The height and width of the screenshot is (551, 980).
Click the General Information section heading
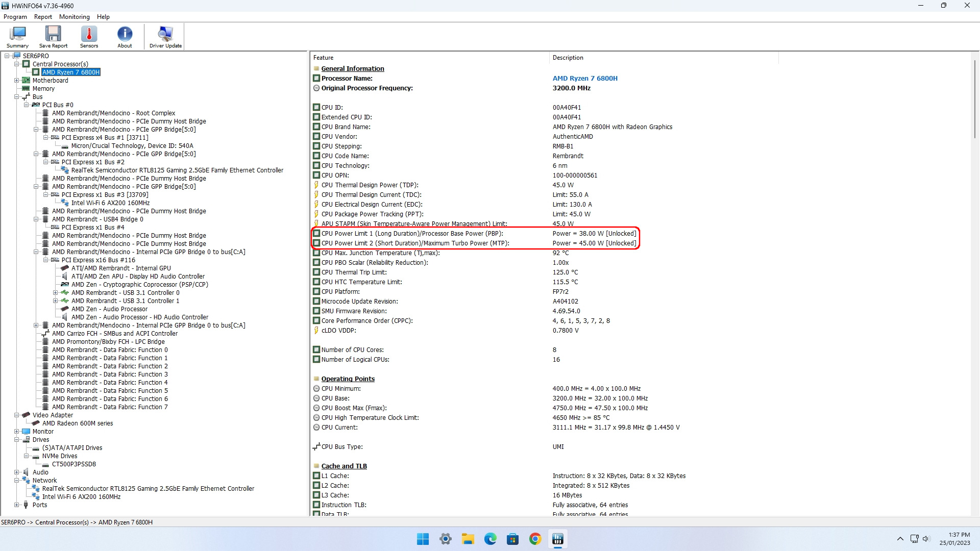353,69
